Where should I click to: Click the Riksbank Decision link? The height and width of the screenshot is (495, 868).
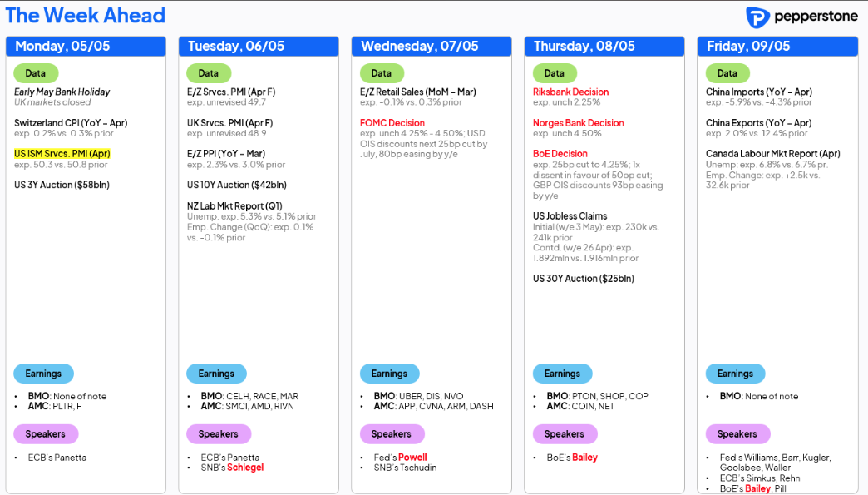coord(570,92)
